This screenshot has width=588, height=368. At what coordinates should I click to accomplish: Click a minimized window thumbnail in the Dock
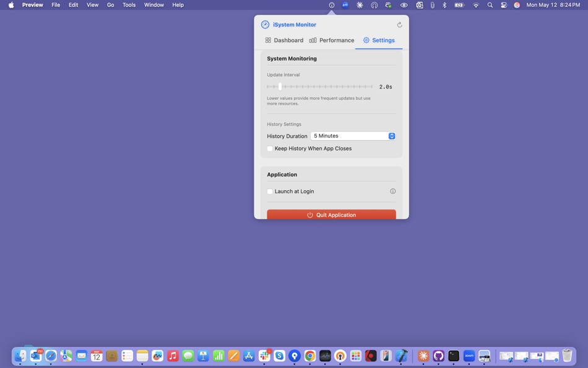click(508, 356)
